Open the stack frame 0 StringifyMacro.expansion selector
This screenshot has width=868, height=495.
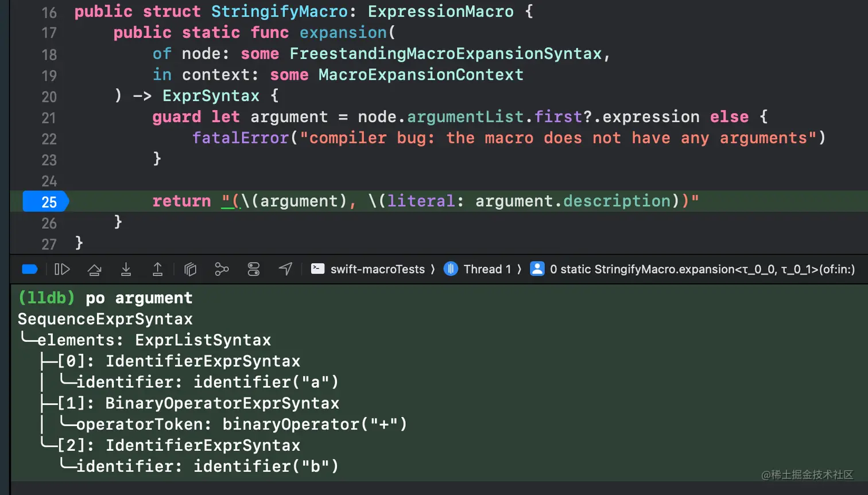(x=692, y=269)
